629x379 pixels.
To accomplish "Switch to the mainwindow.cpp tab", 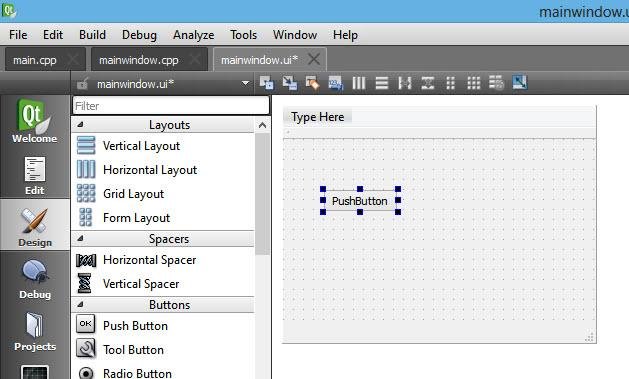I will pos(139,60).
